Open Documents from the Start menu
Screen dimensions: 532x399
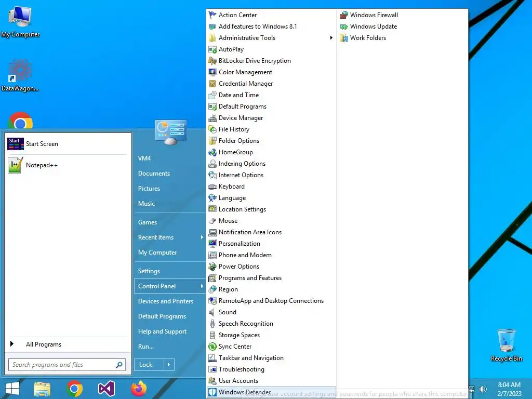154,174
